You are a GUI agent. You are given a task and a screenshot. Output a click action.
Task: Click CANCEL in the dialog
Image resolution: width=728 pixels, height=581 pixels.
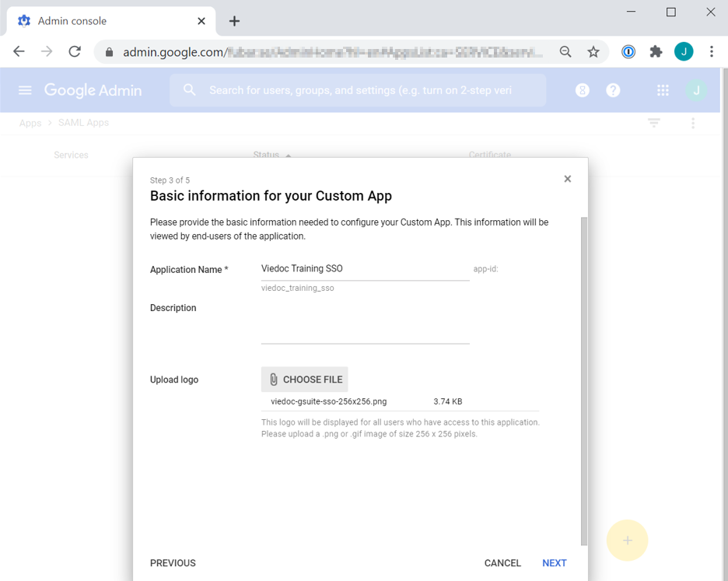(502, 563)
